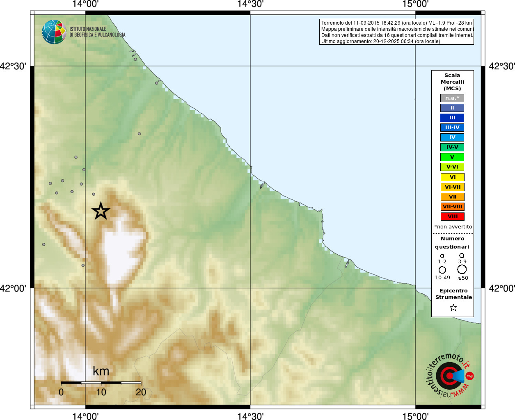Viewport: 515px width, 420px height.
Task: Click the 10-49 questionnaires circle symbol
Action: pyautogui.click(x=442, y=270)
